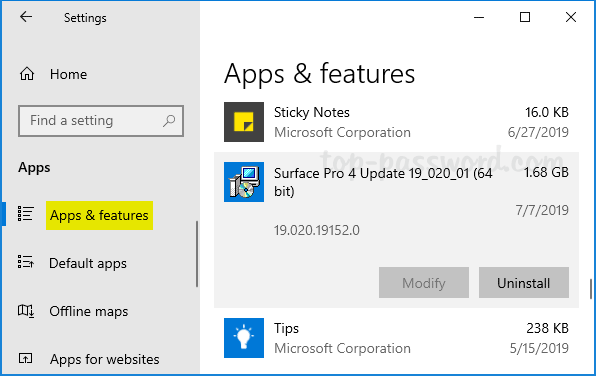596x376 pixels.
Task: Select the Tips lightbulb icon
Action: [x=244, y=338]
